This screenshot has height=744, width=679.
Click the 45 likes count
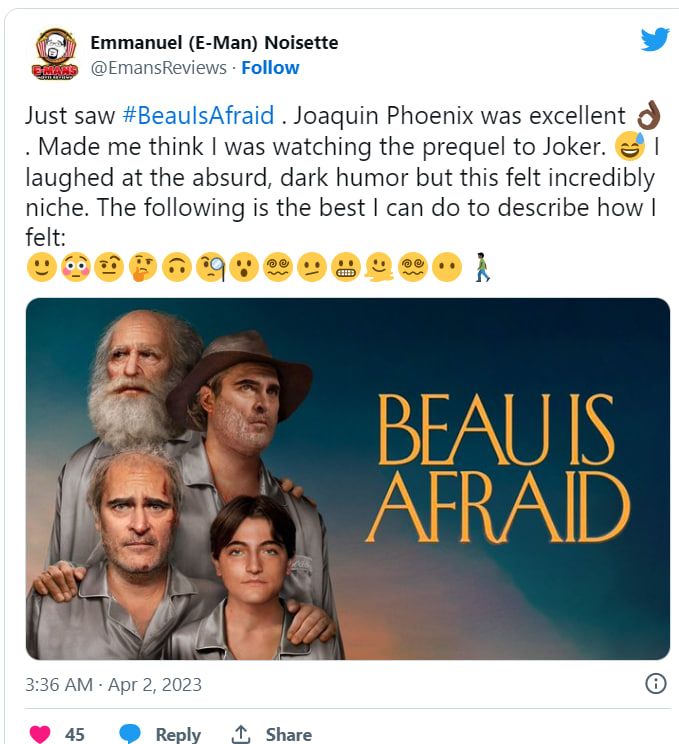(x=75, y=734)
